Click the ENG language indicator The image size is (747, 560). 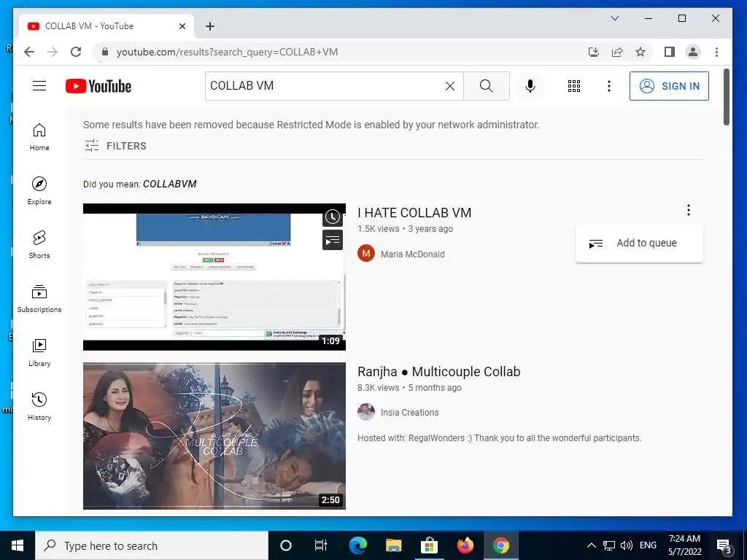tap(648, 545)
